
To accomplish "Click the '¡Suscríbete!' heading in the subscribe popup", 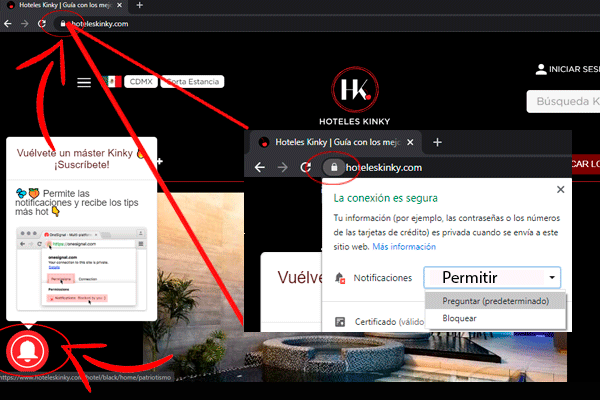I will click(82, 165).
